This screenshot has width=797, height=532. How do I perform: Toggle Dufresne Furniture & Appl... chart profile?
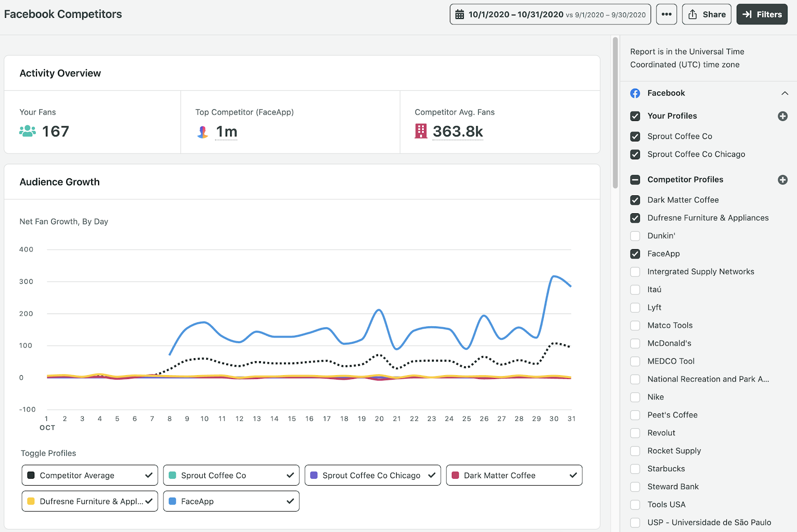point(90,501)
